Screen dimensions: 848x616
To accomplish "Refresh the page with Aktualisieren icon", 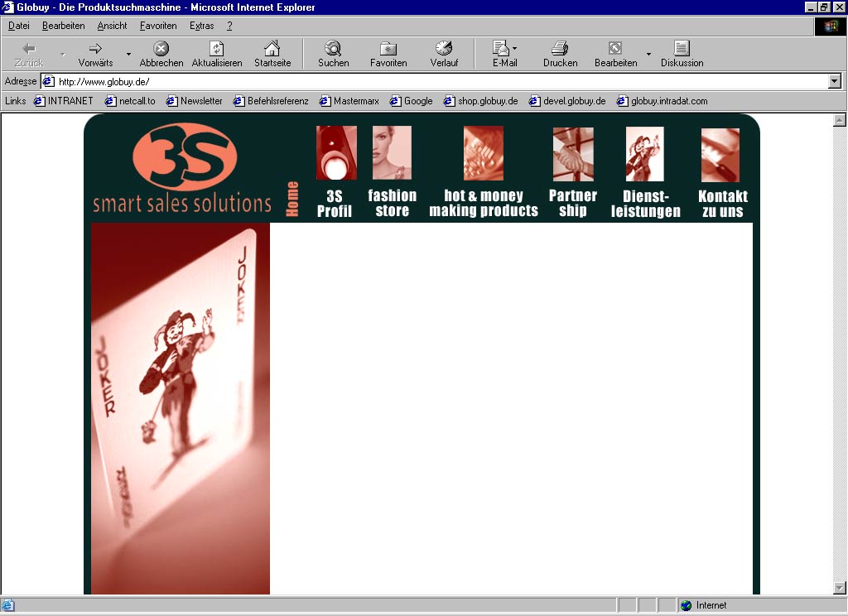I will (x=216, y=49).
